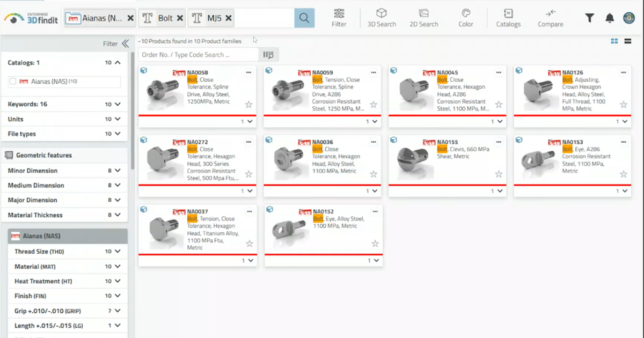Viewport: 644px width, 338px height.
Task: Open Compare tool
Action: pyautogui.click(x=551, y=18)
